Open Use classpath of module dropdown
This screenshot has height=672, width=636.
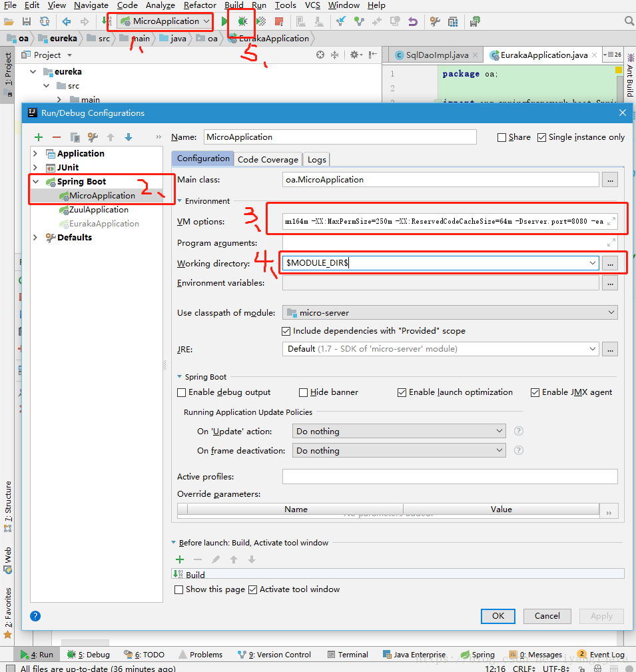[x=450, y=313]
